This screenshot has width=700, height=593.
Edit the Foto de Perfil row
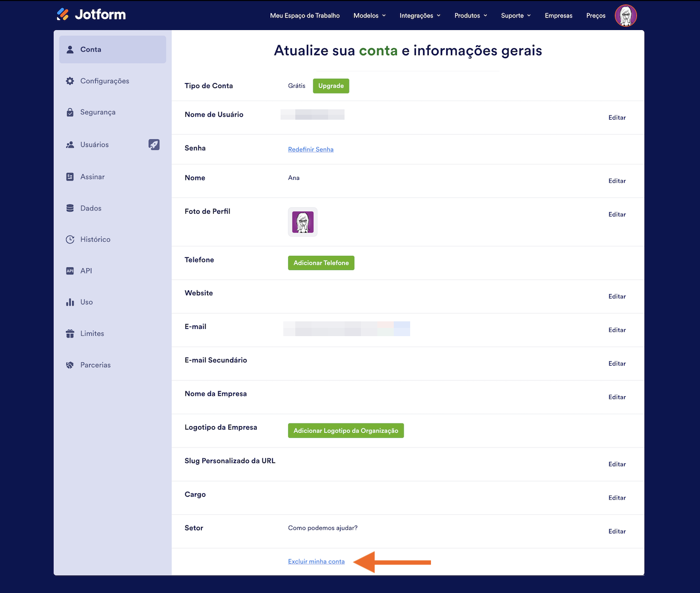tap(617, 214)
